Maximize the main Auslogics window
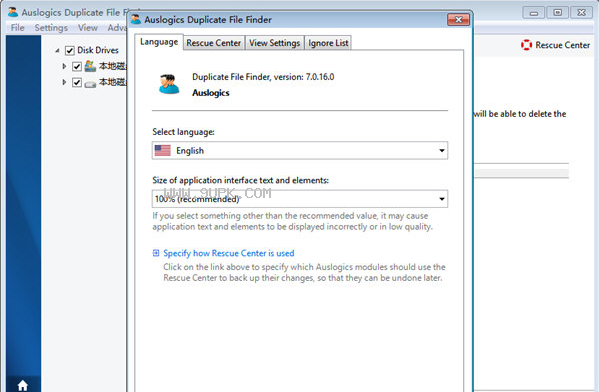 point(557,13)
